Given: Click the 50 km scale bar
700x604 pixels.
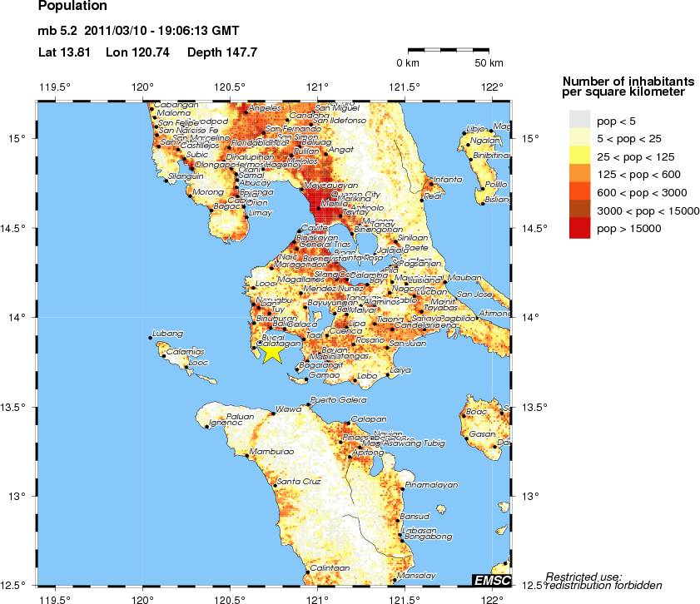Looking at the screenshot, I should coord(450,51).
